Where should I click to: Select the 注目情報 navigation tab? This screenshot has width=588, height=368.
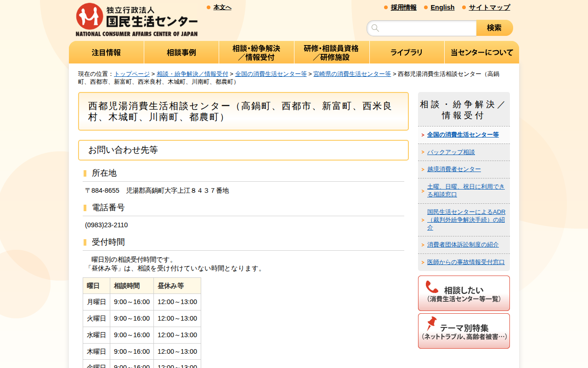pyautogui.click(x=106, y=52)
